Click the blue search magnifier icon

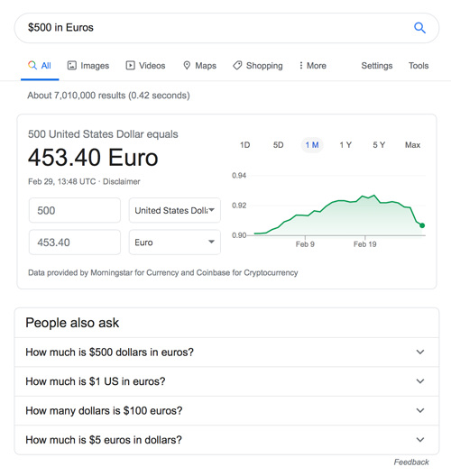tap(419, 28)
